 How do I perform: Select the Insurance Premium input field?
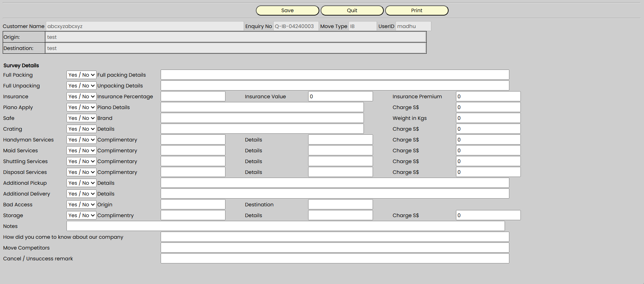(488, 97)
